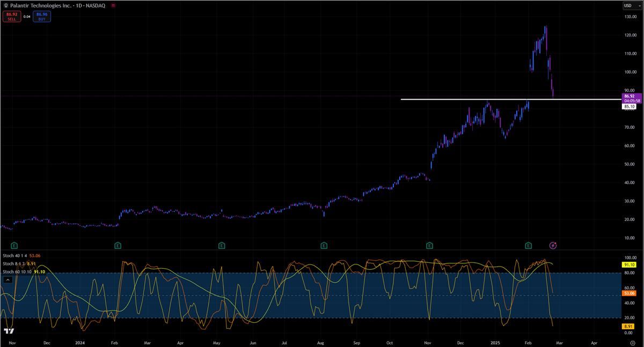
Task: Open earnings marker near February 2025
Action: [529, 245]
